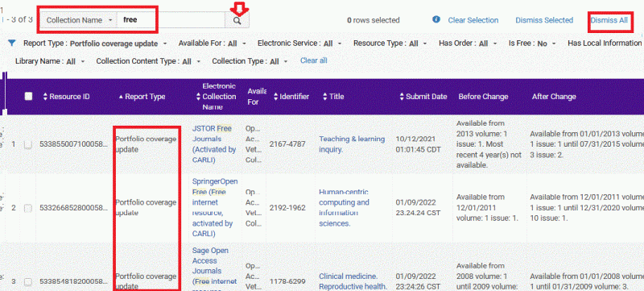644x291 pixels.
Task: Click the search text field containing free
Action: [171, 19]
